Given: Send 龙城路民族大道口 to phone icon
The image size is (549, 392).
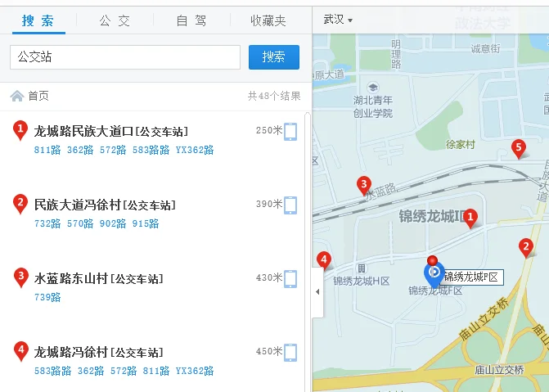Looking at the screenshot, I should [x=290, y=132].
